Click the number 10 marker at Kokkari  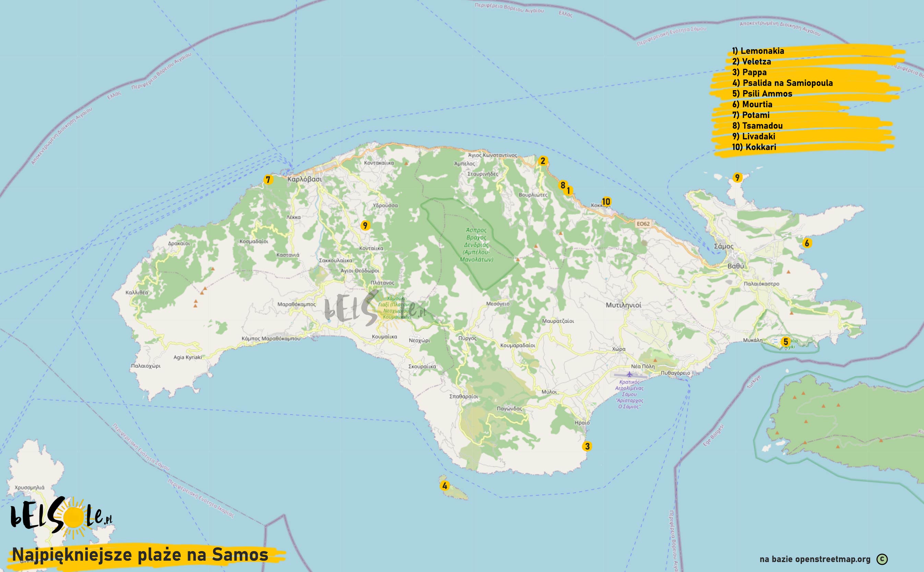(606, 202)
